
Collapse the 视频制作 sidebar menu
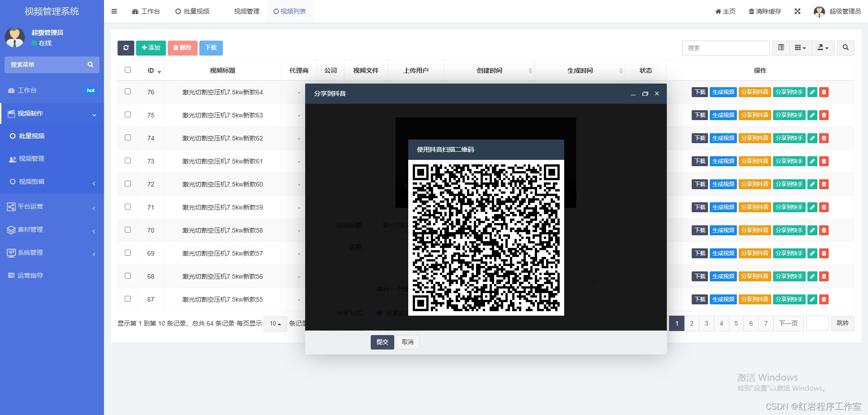coord(52,114)
